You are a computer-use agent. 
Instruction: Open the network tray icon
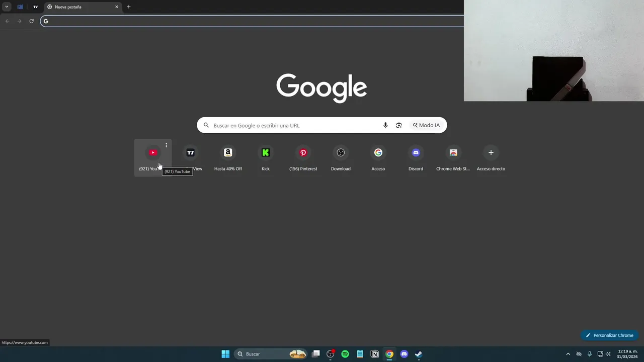pos(600,354)
